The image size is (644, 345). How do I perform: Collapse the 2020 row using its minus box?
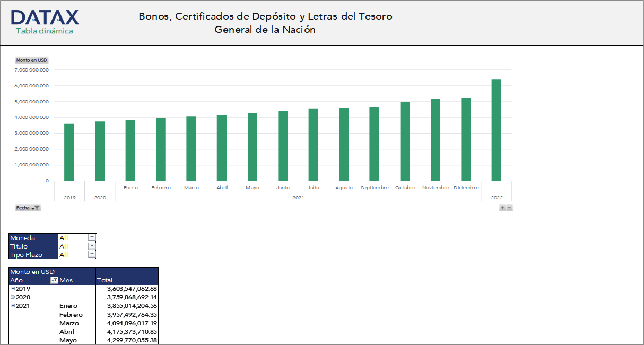coord(12,297)
